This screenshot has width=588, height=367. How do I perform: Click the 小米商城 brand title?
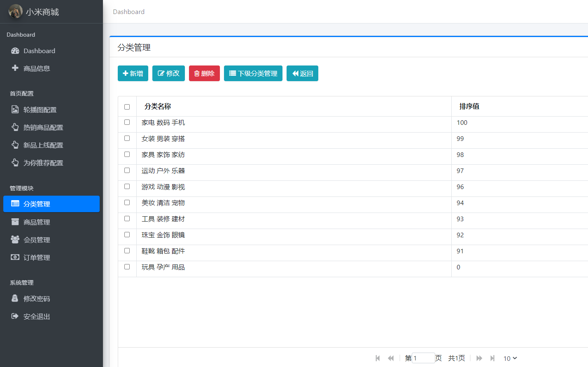click(x=42, y=12)
